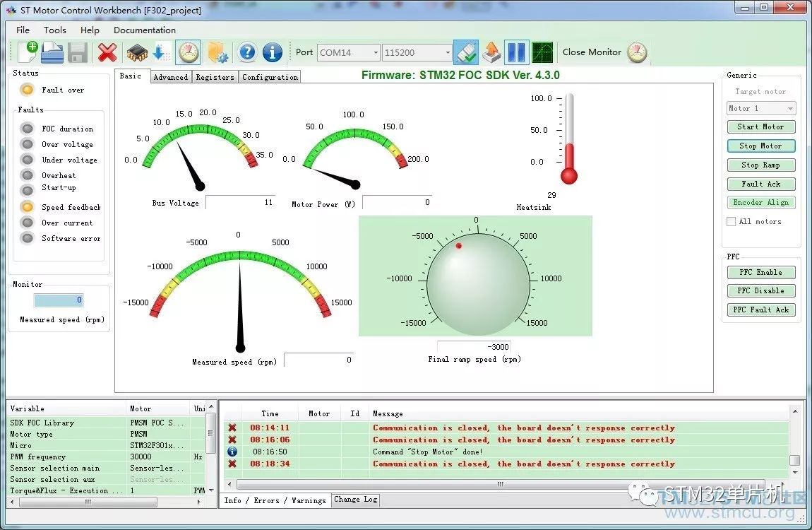Click the Start Motor button
Image resolution: width=812 pixels, height=530 pixels.
point(760,127)
